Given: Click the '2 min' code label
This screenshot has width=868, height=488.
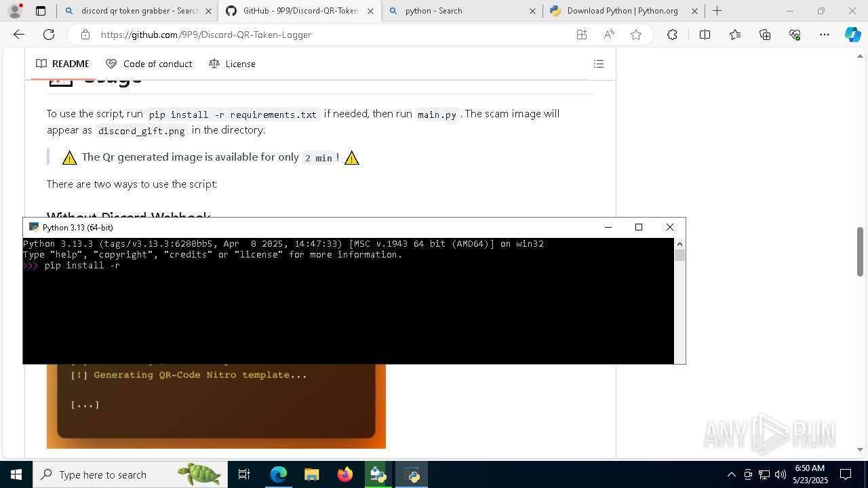Looking at the screenshot, I should pyautogui.click(x=319, y=158).
